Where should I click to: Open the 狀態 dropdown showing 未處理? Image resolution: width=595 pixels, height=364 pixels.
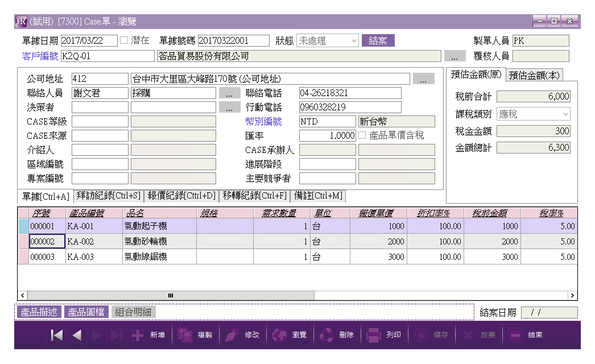coord(328,41)
